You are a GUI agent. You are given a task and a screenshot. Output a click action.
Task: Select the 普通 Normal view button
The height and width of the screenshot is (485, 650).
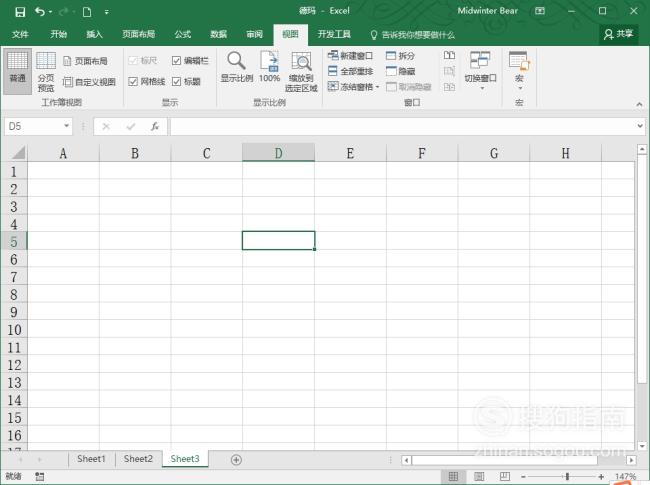tap(17, 71)
